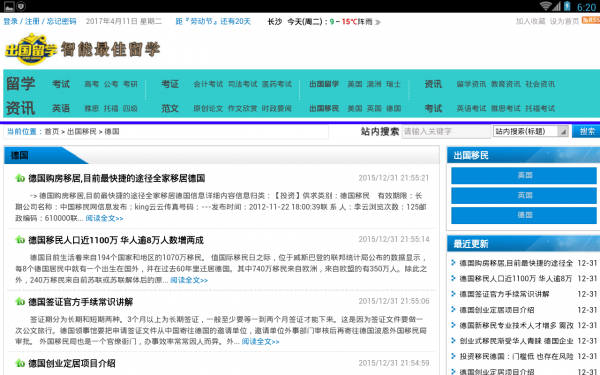
Task: Open 时政要闻 menu item
Action: click(277, 109)
